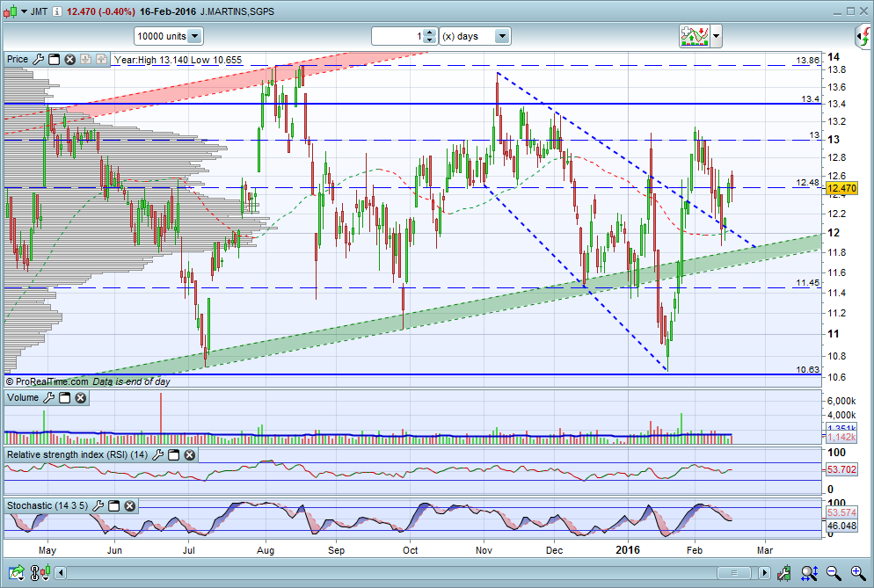Image resolution: width=874 pixels, height=588 pixels.
Task: Click the volume value 1,142k label
Action: pyautogui.click(x=841, y=437)
